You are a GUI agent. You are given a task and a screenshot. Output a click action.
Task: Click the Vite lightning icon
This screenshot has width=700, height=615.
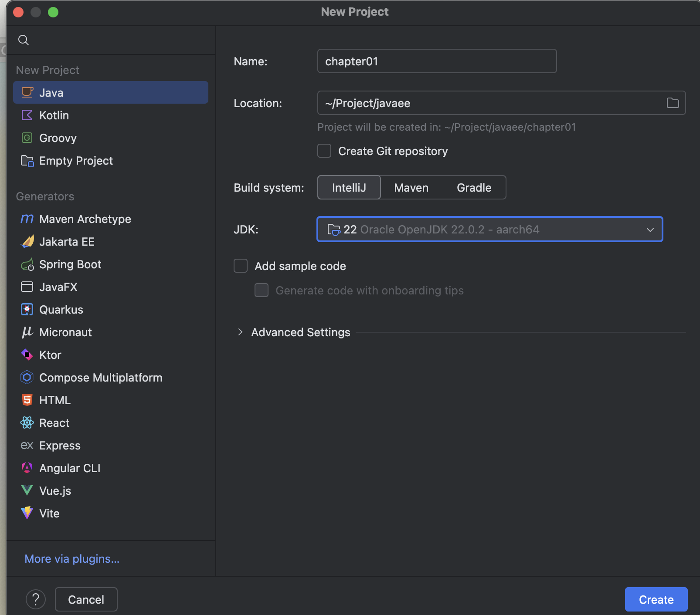pyautogui.click(x=27, y=513)
